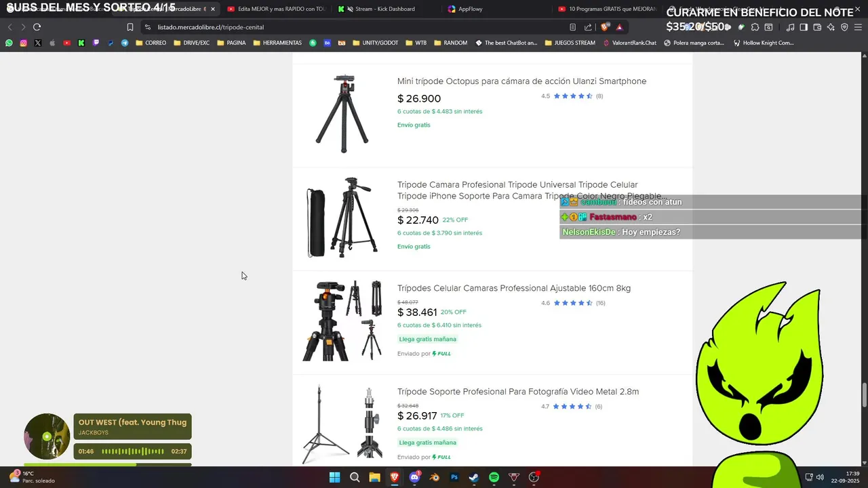Open the Hollow Knight bookmark
This screenshot has height=488, width=868.
click(764, 43)
